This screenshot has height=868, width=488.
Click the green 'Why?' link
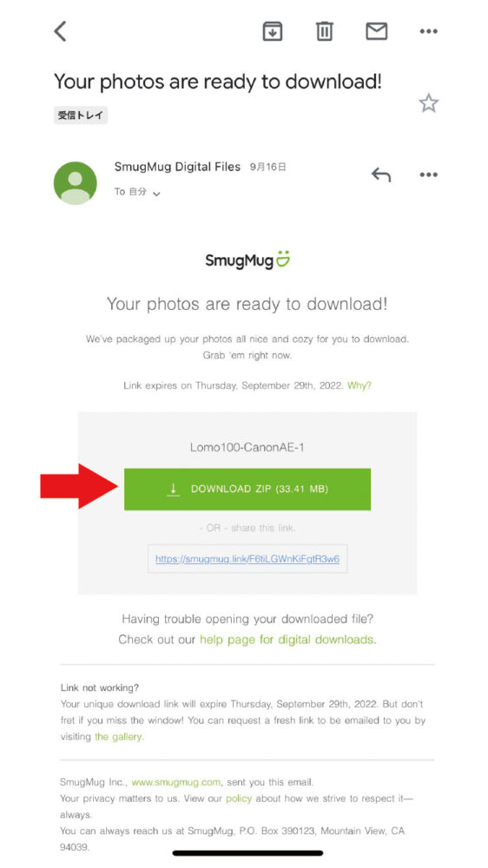[359, 385]
